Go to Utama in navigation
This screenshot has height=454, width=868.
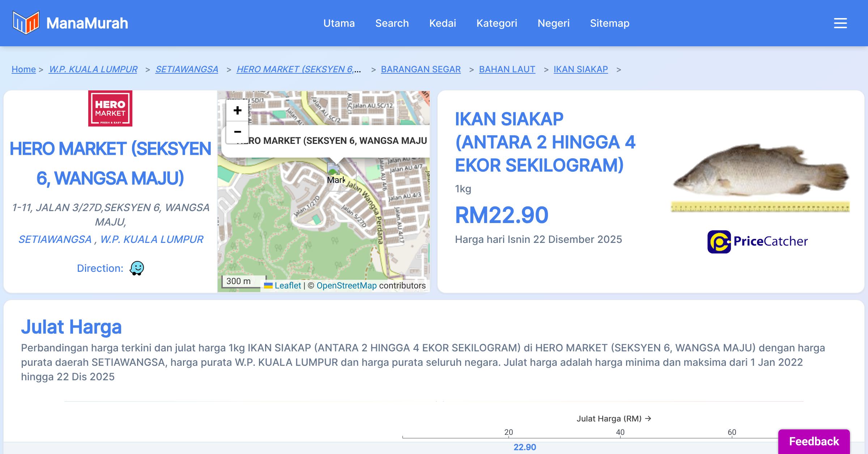[x=339, y=23]
